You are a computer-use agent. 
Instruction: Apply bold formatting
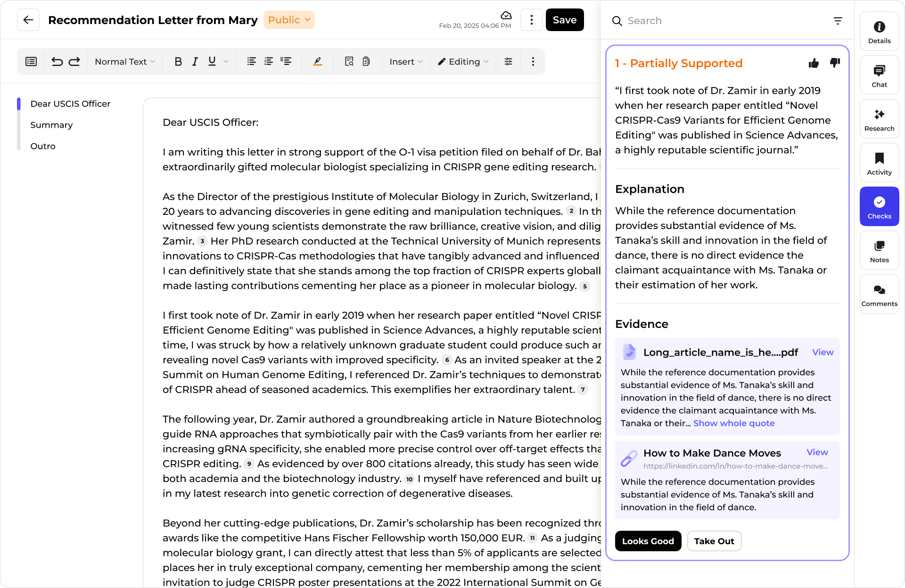tap(178, 62)
